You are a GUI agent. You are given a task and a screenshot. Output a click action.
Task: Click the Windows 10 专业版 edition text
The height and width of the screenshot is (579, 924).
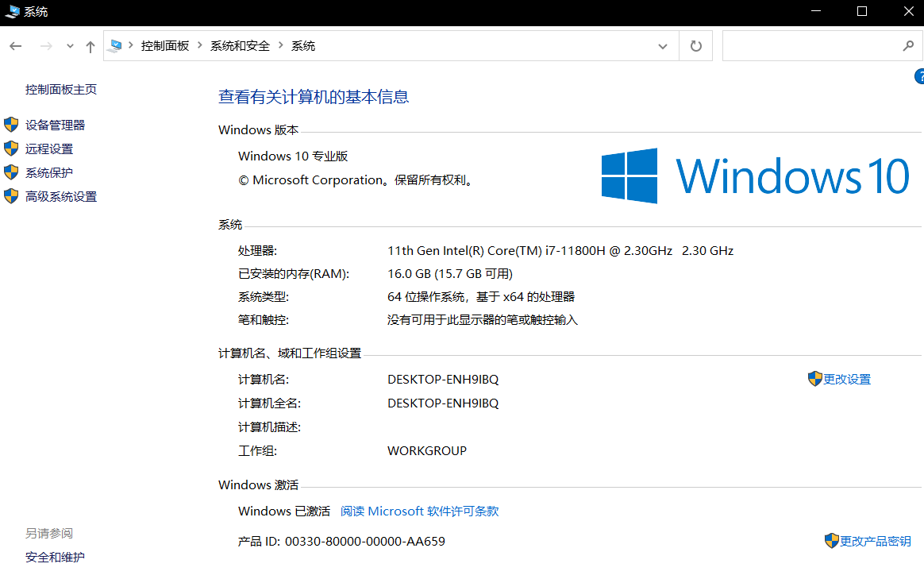point(293,156)
